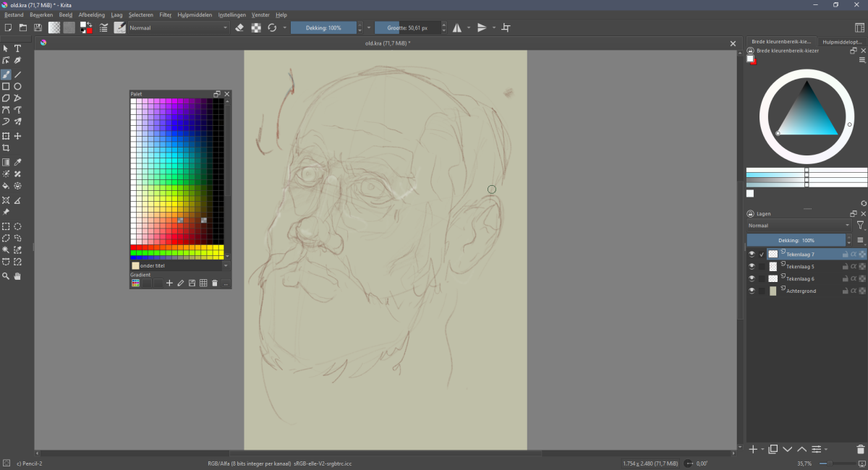Open the layer blend mode dropdown
Screen dimensions: 868x470
tap(799, 226)
